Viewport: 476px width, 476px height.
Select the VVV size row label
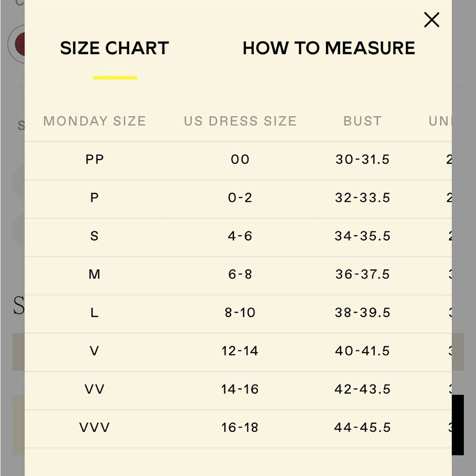click(94, 427)
